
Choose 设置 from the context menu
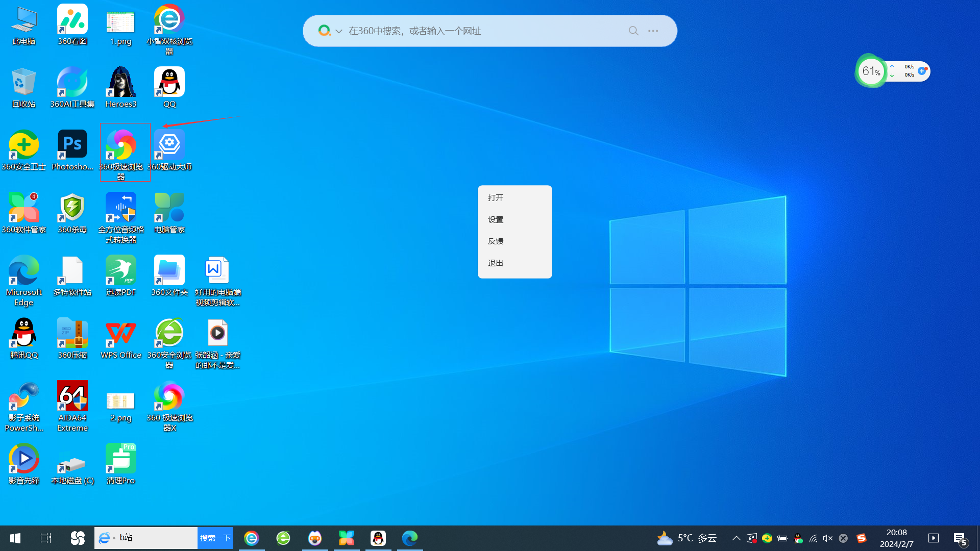point(514,219)
